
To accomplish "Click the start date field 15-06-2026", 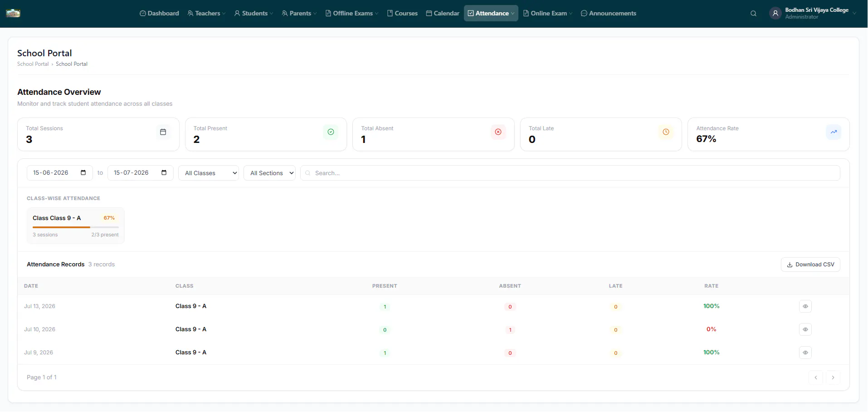I will point(60,173).
